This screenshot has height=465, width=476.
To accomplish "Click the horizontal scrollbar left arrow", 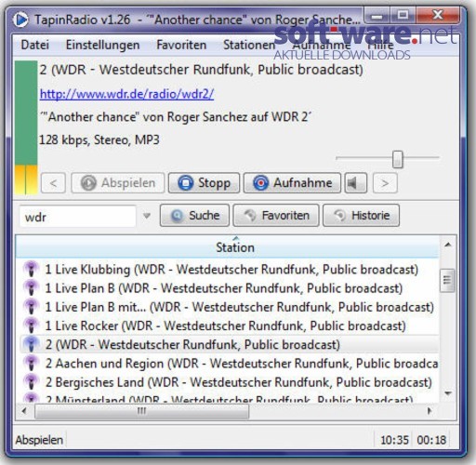I will [24, 411].
